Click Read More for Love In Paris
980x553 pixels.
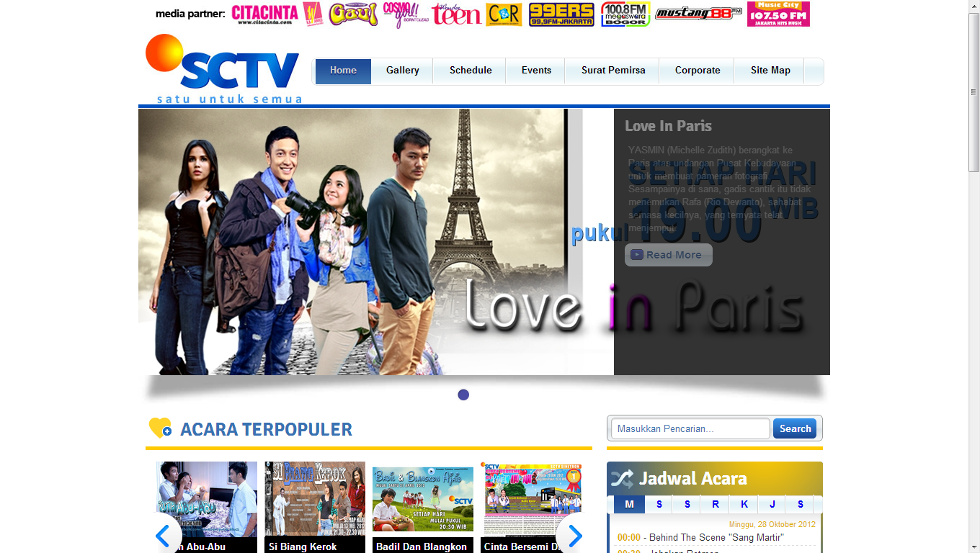(x=668, y=255)
